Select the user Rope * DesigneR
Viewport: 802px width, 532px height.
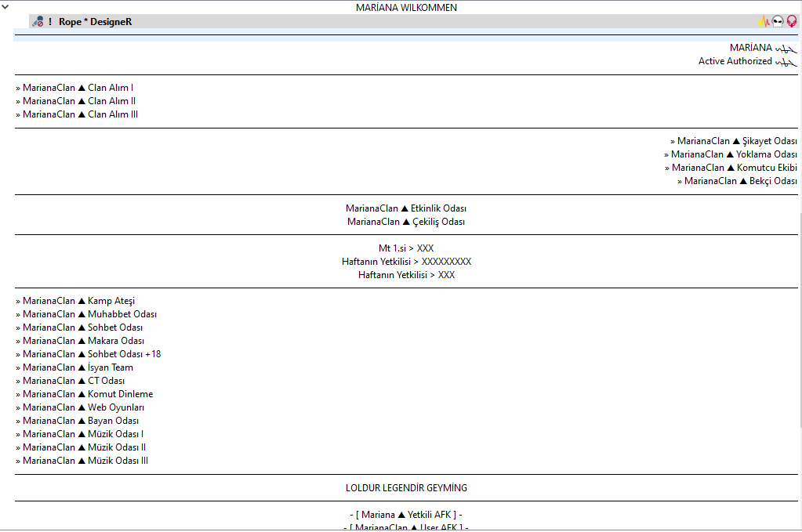(x=95, y=21)
